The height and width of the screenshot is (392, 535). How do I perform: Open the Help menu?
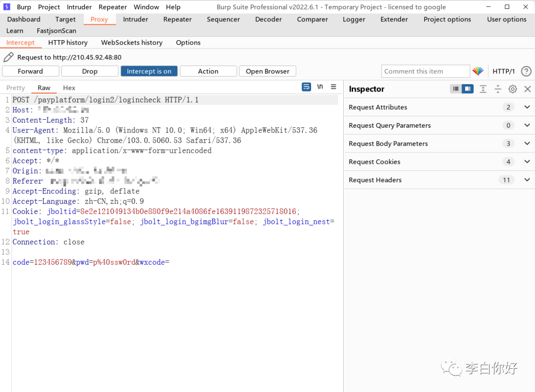click(x=173, y=7)
